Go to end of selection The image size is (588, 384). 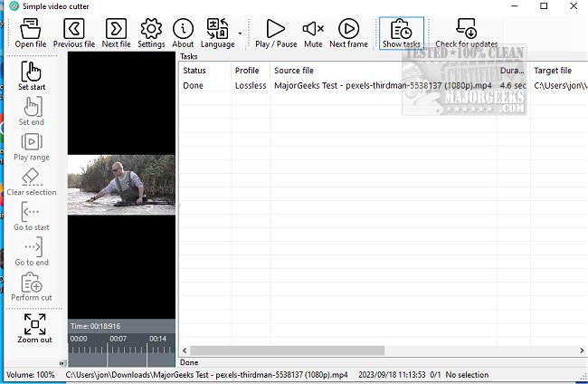(32, 252)
